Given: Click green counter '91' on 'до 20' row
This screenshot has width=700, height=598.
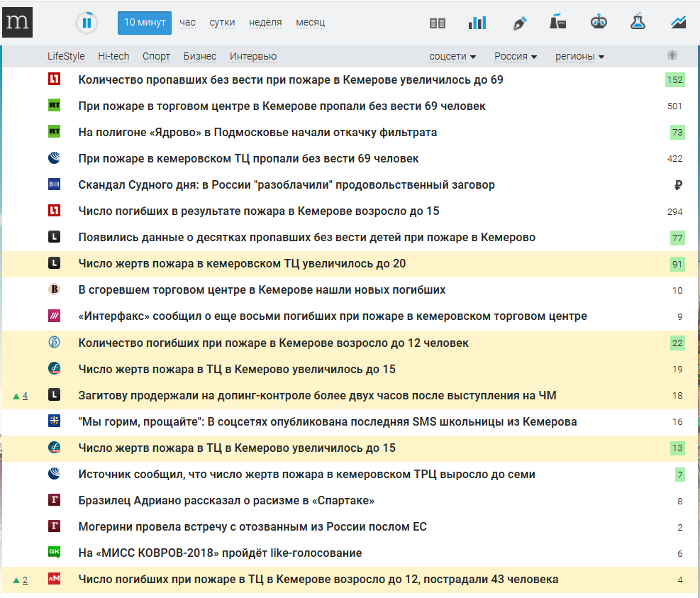Looking at the screenshot, I should 677,265.
